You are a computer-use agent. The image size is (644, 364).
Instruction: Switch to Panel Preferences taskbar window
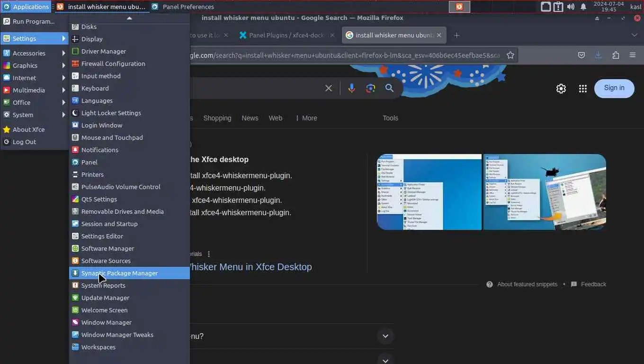(x=183, y=7)
